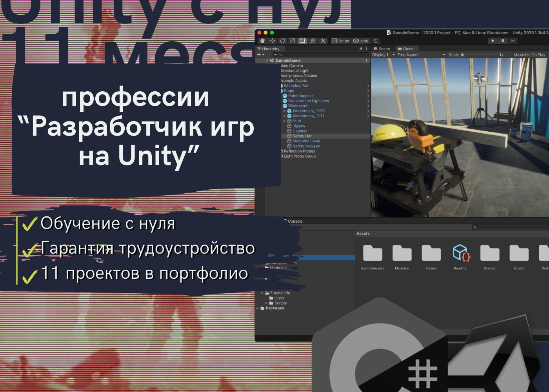Open Paint Supplies prefab chevron
The image size is (549, 392).
click(368, 96)
